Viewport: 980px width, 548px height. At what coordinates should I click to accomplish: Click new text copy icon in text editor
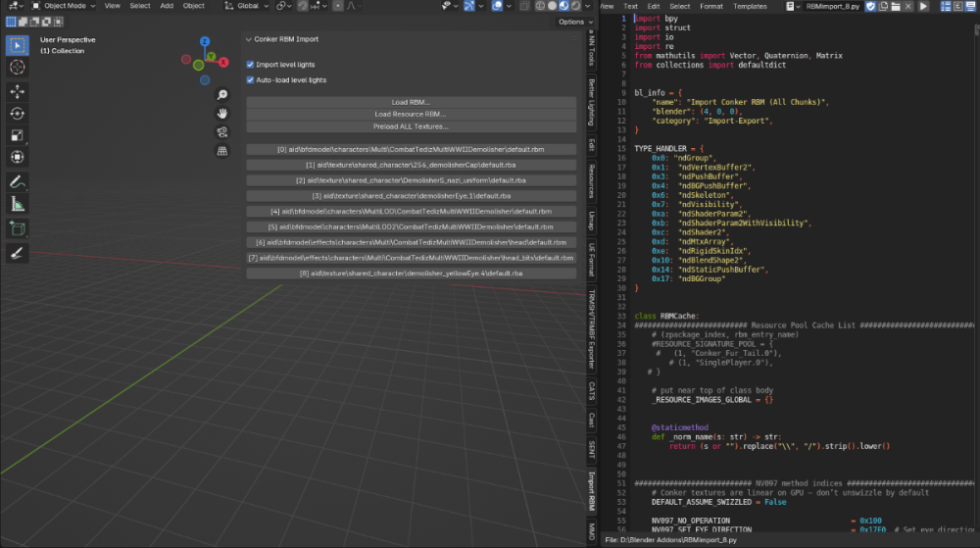883,6
